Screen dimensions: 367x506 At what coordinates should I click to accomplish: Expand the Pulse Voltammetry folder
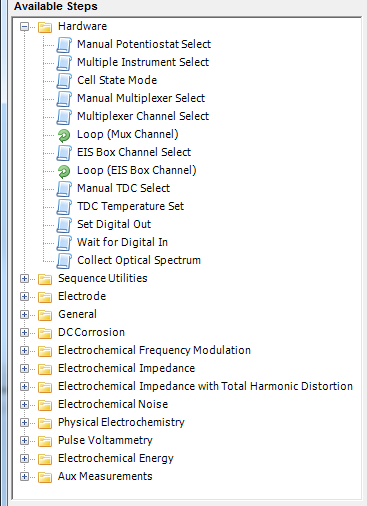coord(24,441)
